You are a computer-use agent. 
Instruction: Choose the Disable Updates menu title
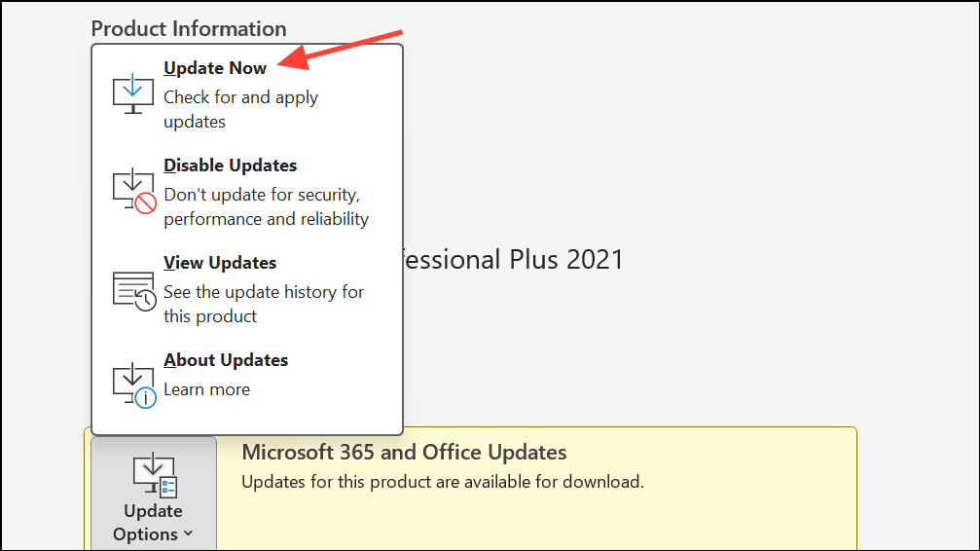click(230, 165)
